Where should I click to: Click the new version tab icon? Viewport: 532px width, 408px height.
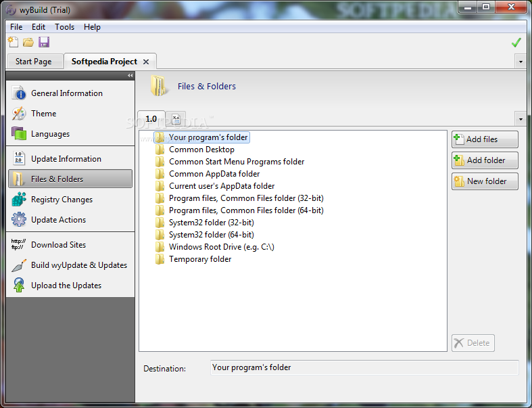[x=176, y=119]
